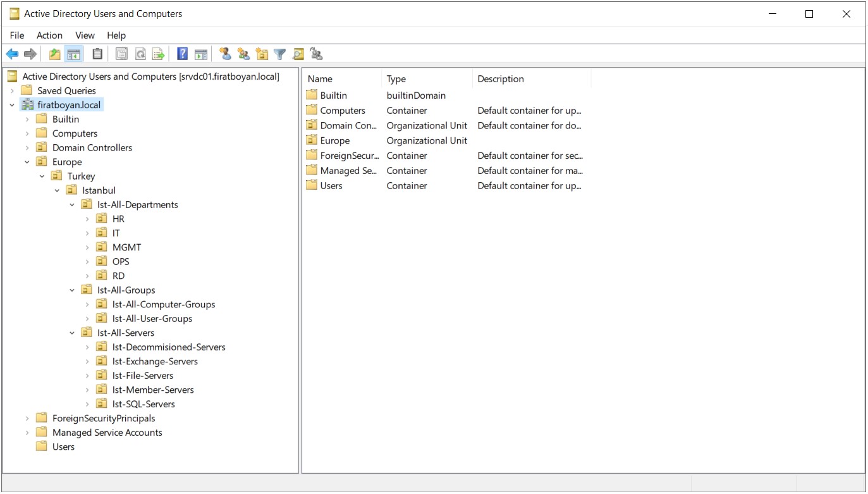The width and height of the screenshot is (868, 494).
Task: Click the Refresh toolbar icon
Action: 140,54
